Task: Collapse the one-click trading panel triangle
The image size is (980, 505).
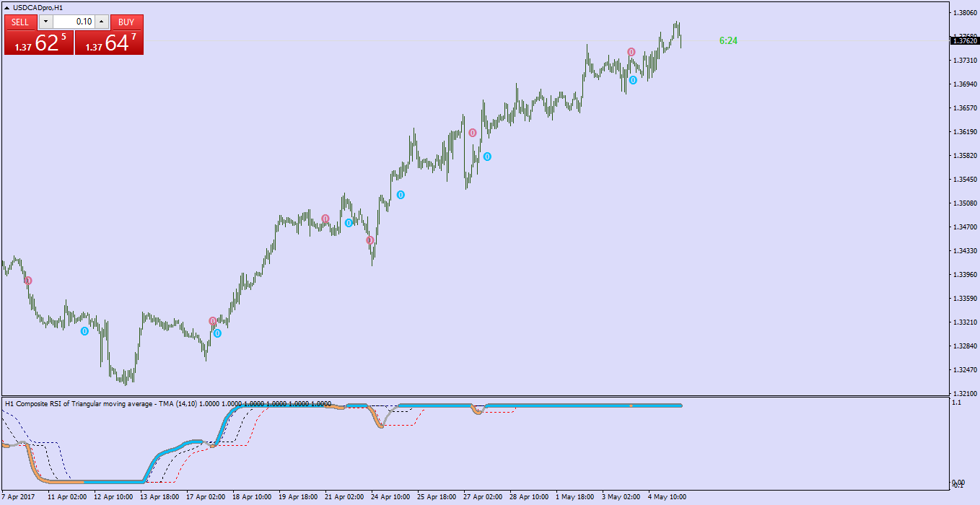Action: pyautogui.click(x=6, y=7)
